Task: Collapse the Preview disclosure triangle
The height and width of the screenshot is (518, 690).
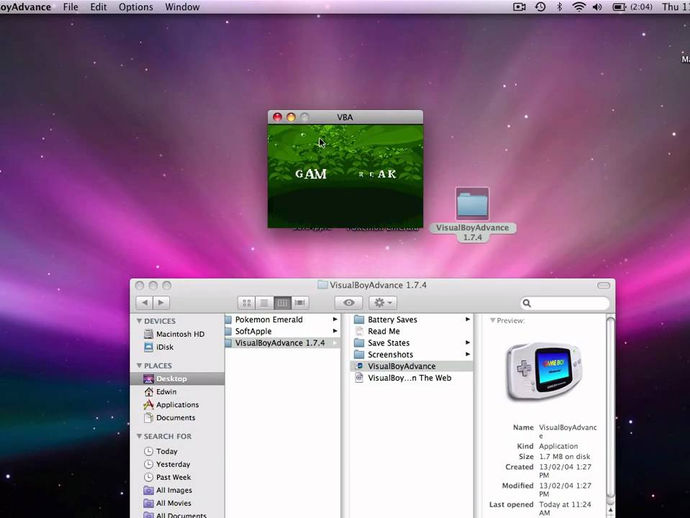Action: click(493, 320)
